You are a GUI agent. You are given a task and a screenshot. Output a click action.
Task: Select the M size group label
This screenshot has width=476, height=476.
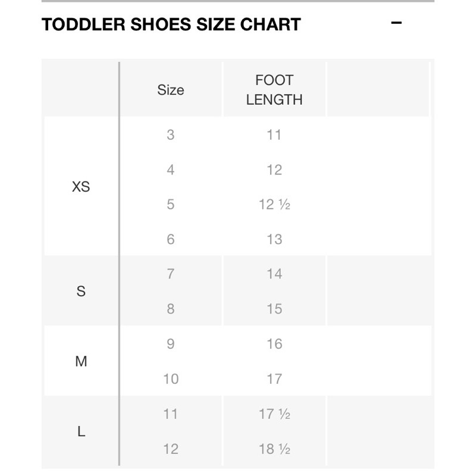(81, 361)
